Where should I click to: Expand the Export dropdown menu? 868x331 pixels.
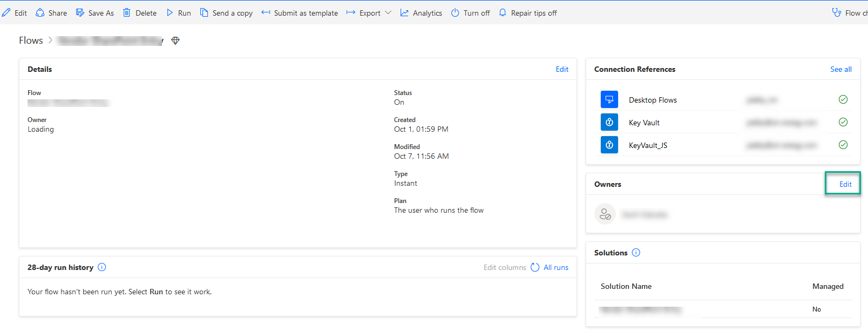point(388,12)
